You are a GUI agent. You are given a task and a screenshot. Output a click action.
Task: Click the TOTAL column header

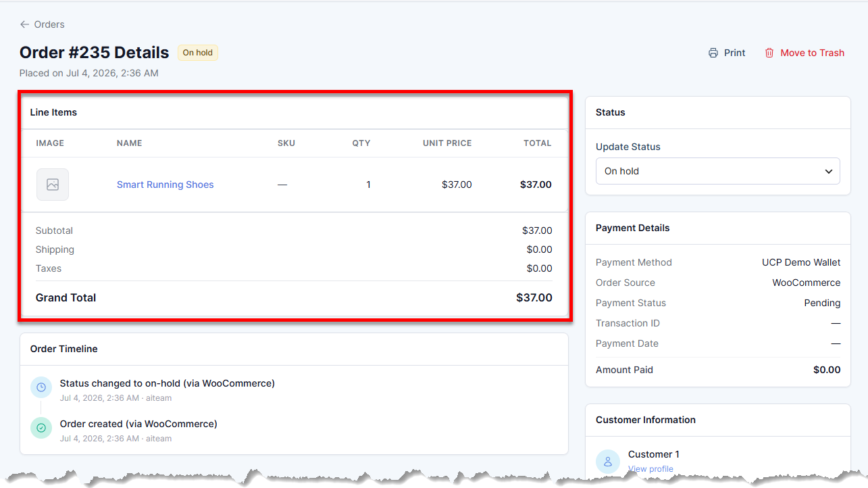click(x=538, y=143)
